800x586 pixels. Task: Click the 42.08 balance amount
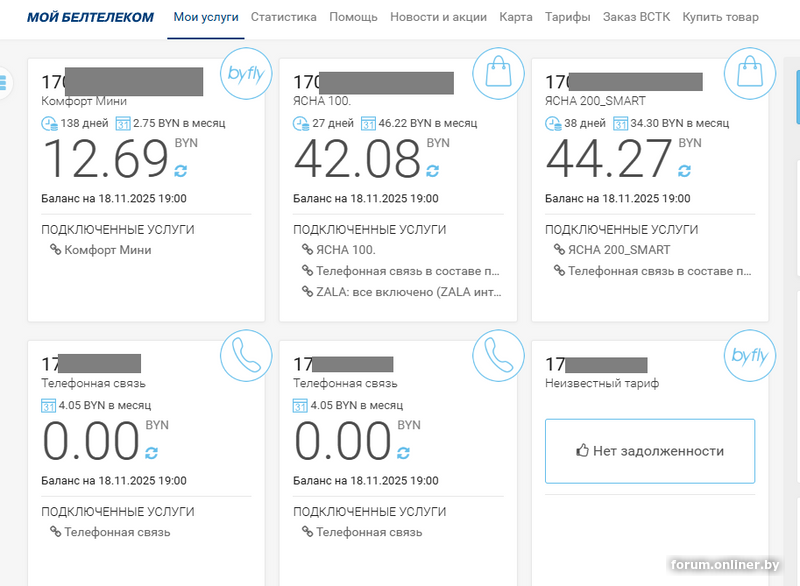pyautogui.click(x=357, y=159)
